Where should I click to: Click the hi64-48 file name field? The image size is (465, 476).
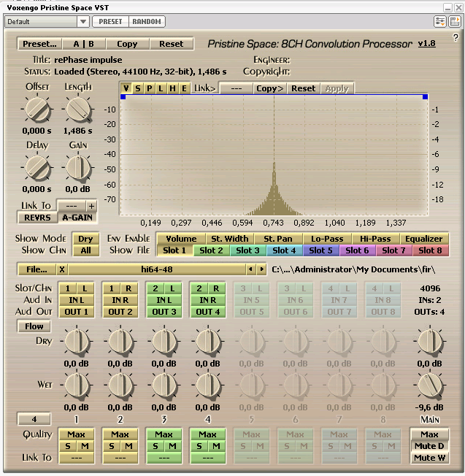[157, 269]
